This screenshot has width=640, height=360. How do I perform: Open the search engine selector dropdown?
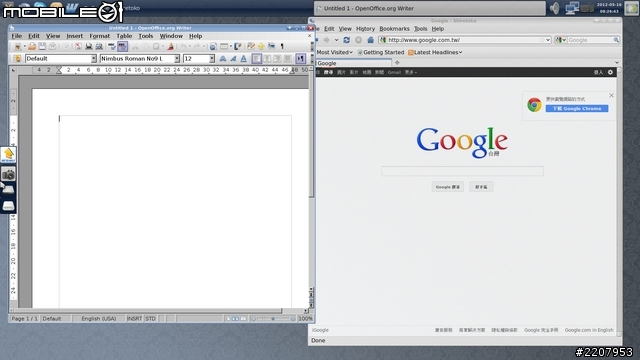560,40
